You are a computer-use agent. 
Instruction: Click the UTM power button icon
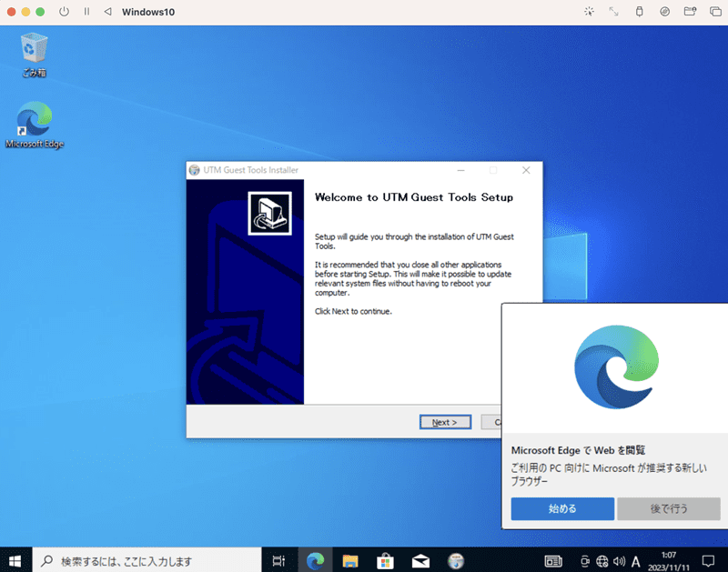point(64,12)
